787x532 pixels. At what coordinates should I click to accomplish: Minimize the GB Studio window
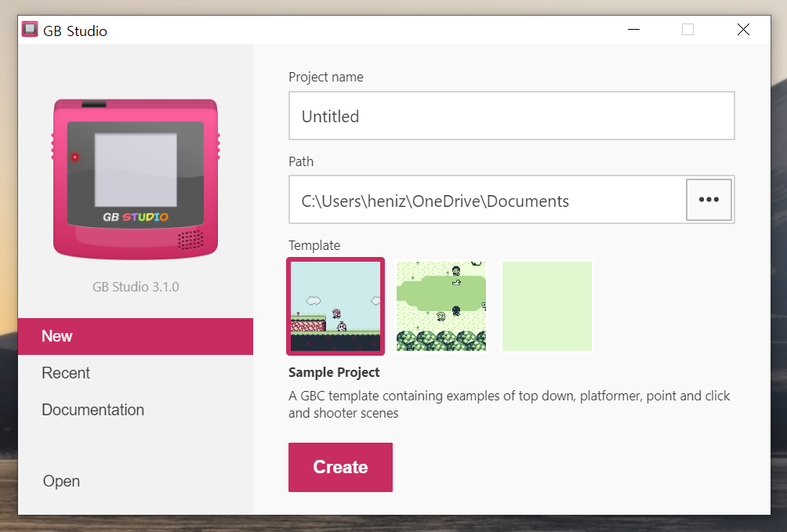click(633, 30)
